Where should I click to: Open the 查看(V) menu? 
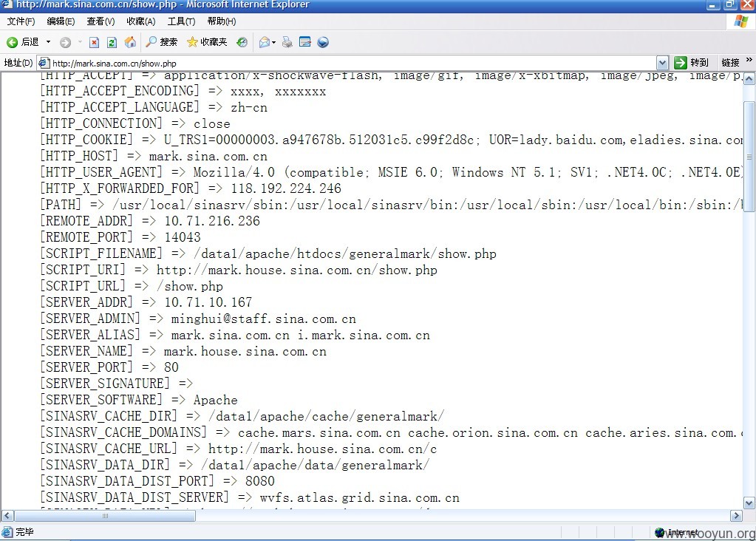(101, 21)
